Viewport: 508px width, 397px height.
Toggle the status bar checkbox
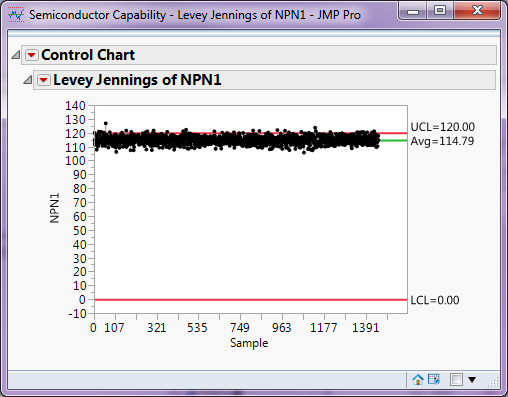pyautogui.click(x=456, y=380)
